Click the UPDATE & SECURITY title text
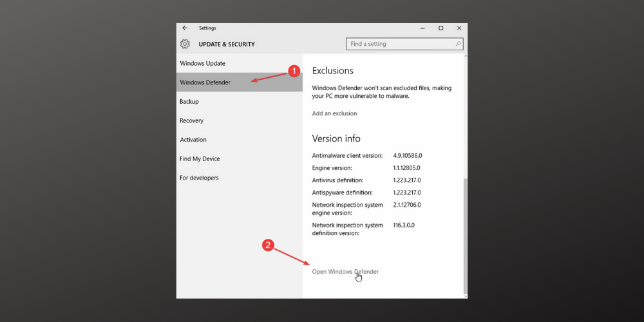644x322 pixels. [x=227, y=44]
